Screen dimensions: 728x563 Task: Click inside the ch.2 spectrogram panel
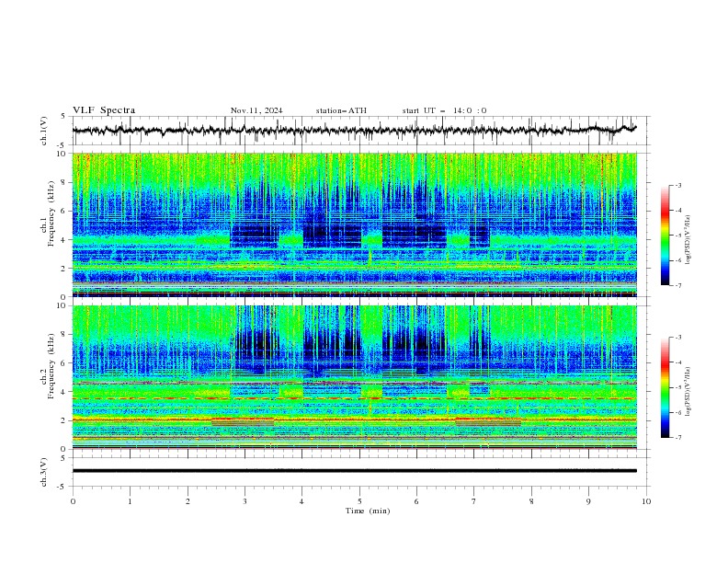click(x=355, y=377)
